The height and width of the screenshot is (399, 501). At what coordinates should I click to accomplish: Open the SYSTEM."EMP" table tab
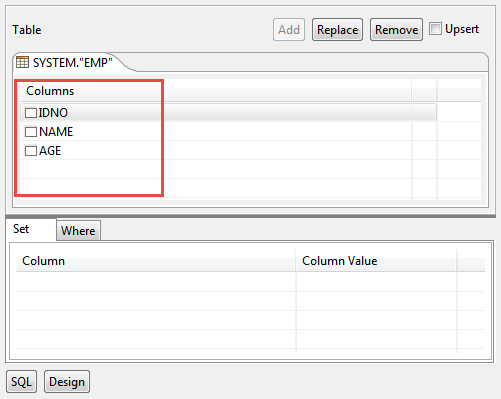(x=72, y=62)
